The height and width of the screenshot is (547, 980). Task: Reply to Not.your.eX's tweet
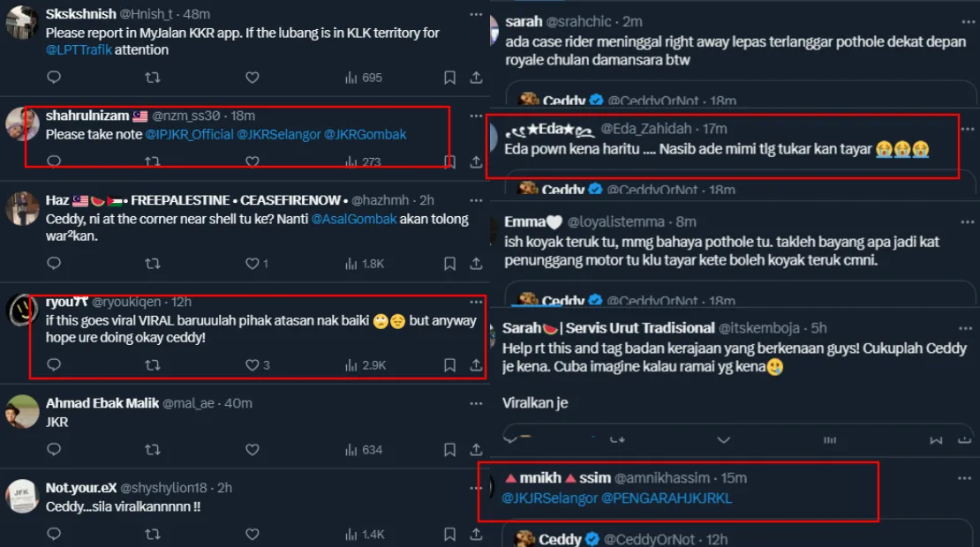tap(54, 534)
